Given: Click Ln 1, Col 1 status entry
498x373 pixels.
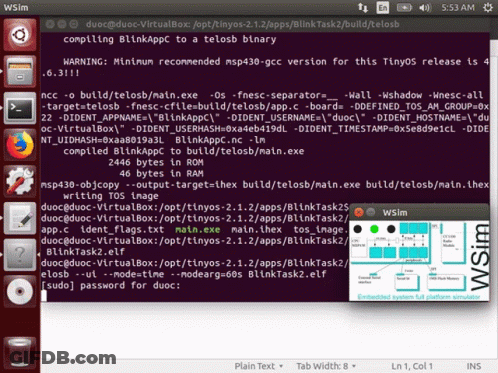Looking at the screenshot, I should click(x=412, y=366).
